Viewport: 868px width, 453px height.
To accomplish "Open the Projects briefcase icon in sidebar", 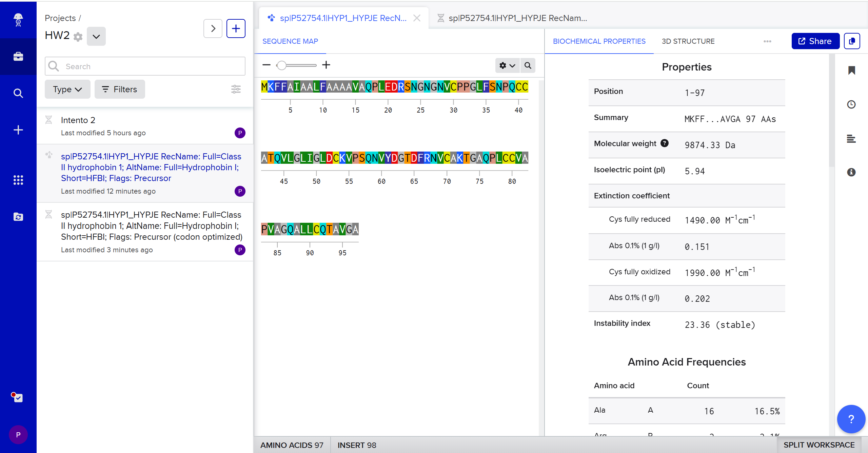I will coord(18,56).
